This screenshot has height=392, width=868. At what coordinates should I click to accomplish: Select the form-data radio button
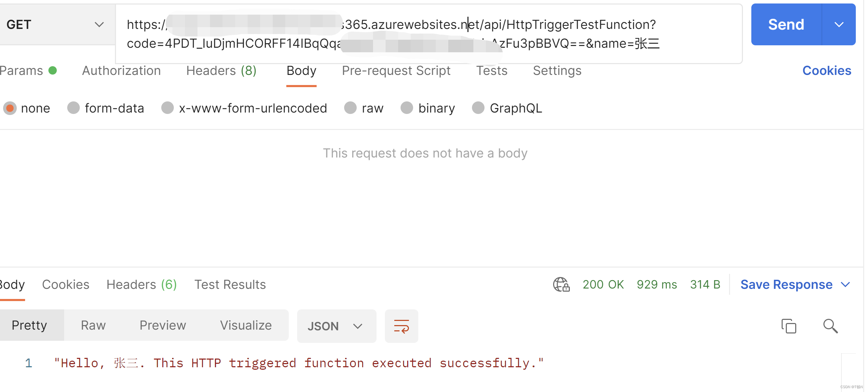point(73,108)
